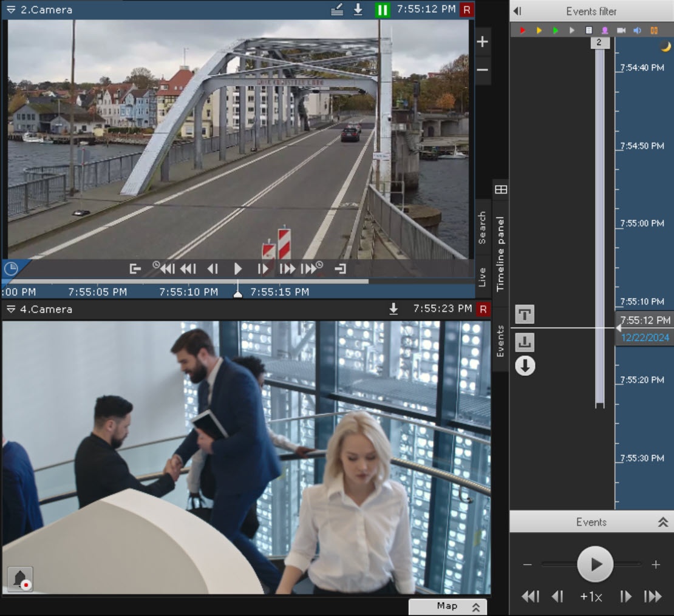The height and width of the screenshot is (616, 674).
Task: Toggle the red alarm events filter
Action: tap(522, 30)
